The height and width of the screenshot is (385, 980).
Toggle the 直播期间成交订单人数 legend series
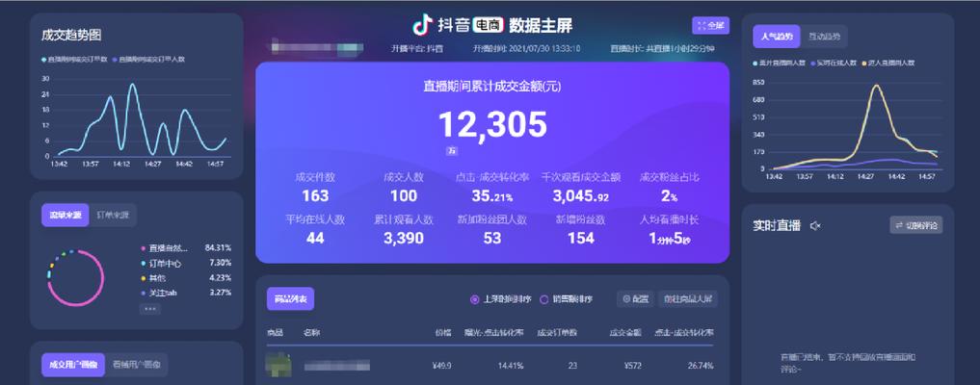(148, 60)
